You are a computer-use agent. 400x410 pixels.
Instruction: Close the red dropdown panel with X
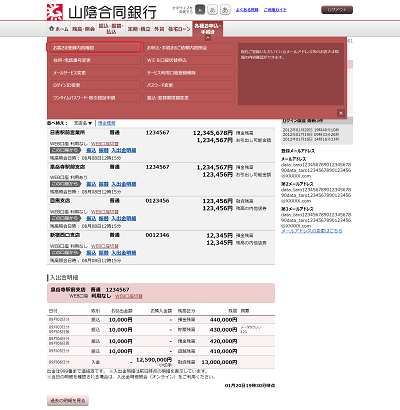pos(341,113)
